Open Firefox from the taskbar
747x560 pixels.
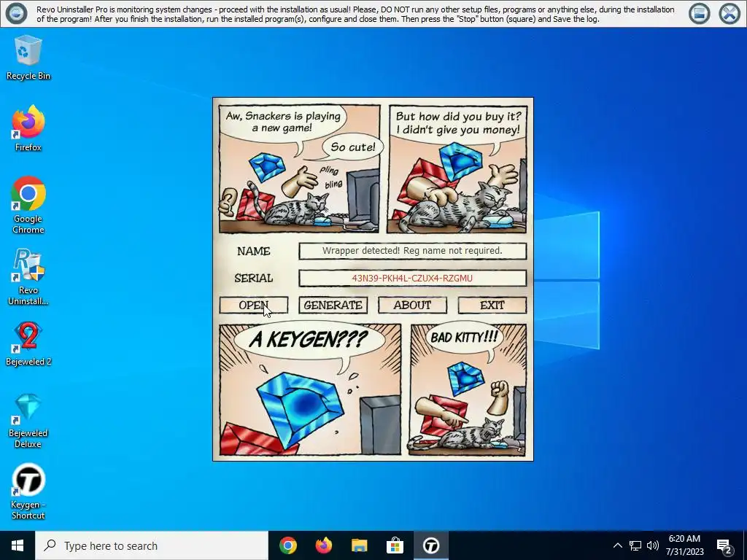tap(324, 545)
